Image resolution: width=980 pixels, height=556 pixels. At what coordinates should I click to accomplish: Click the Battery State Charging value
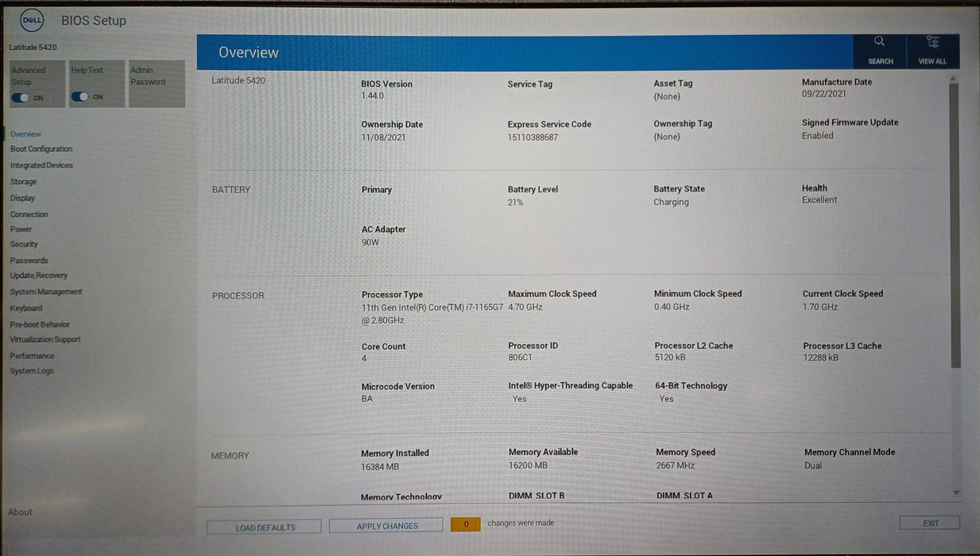tap(671, 202)
